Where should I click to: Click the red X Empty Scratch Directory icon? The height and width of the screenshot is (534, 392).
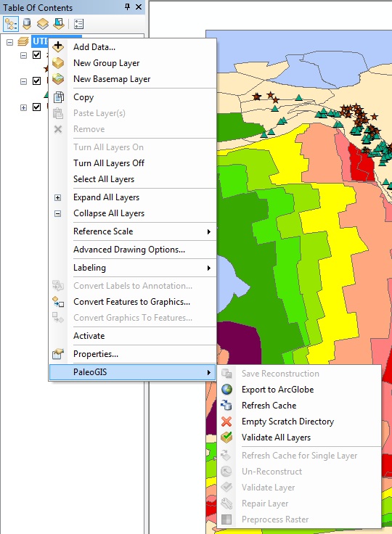[226, 422]
